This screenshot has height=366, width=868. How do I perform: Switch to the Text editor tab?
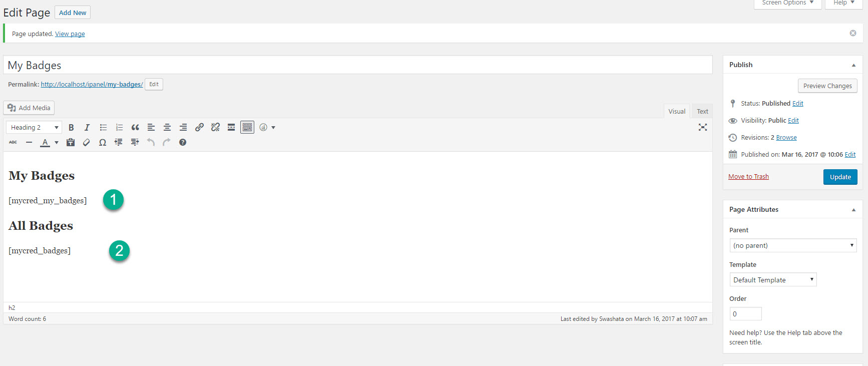click(702, 111)
